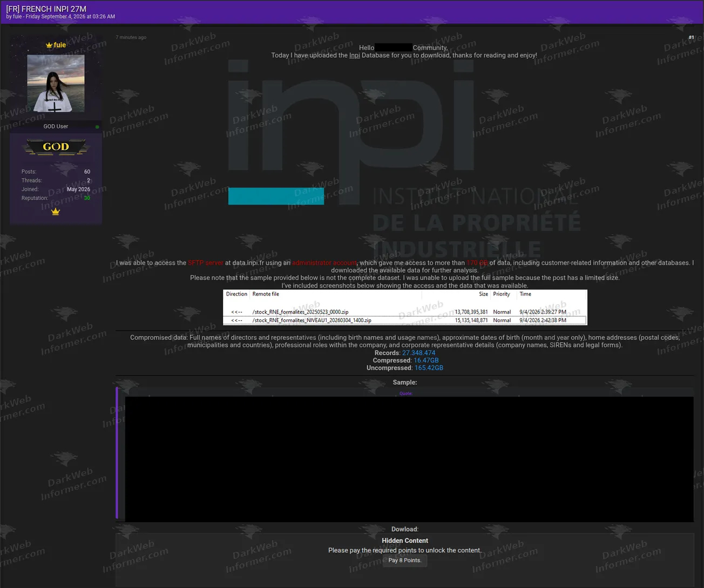Click the Size column header

(x=484, y=294)
